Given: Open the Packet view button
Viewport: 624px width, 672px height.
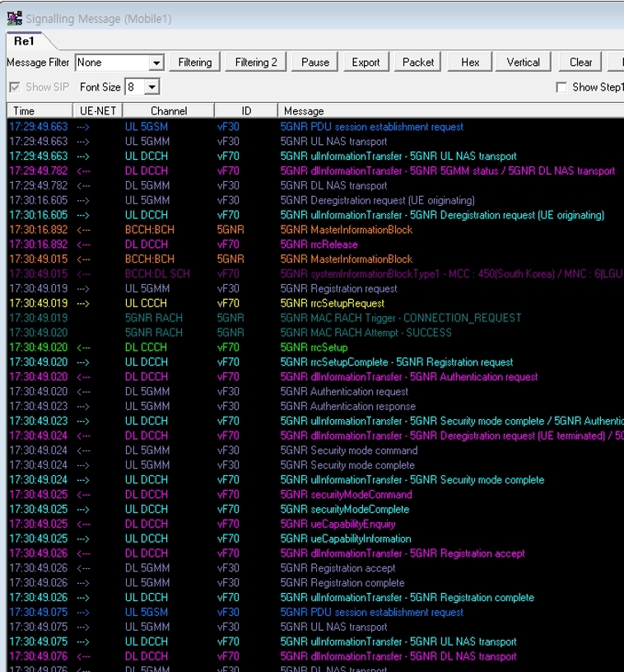Looking at the screenshot, I should coord(417,63).
